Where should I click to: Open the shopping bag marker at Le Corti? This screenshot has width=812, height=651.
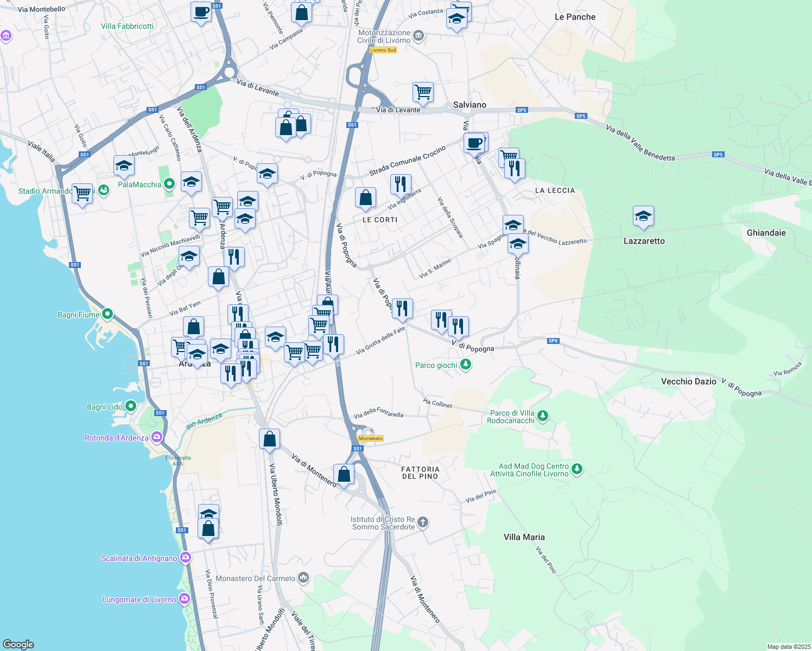pos(365,197)
